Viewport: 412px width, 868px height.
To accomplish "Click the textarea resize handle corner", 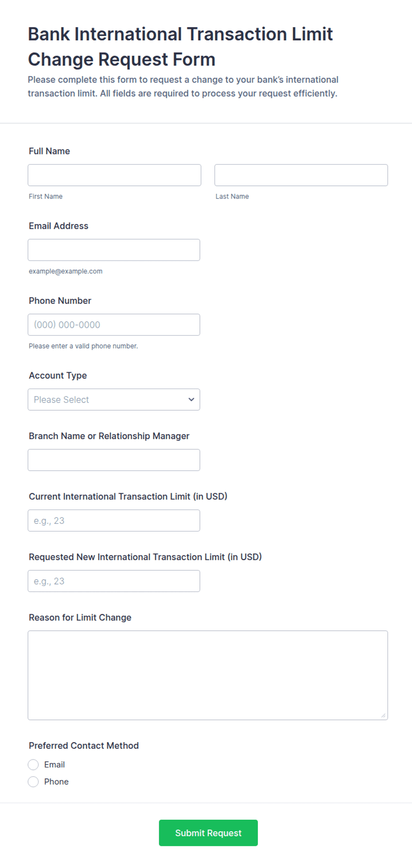I will point(383,715).
